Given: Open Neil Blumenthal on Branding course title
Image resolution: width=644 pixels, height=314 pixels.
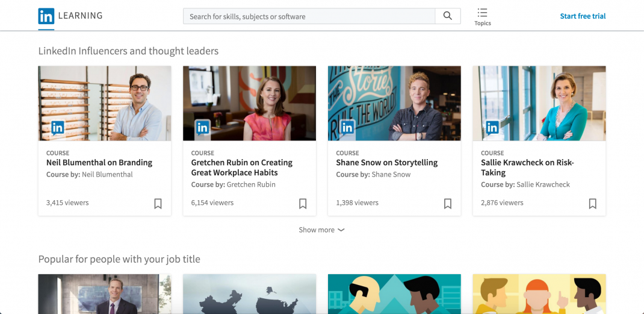Looking at the screenshot, I should pos(99,163).
